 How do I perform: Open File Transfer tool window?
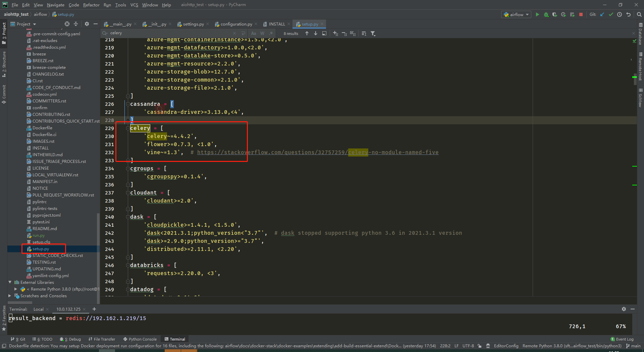coord(102,339)
